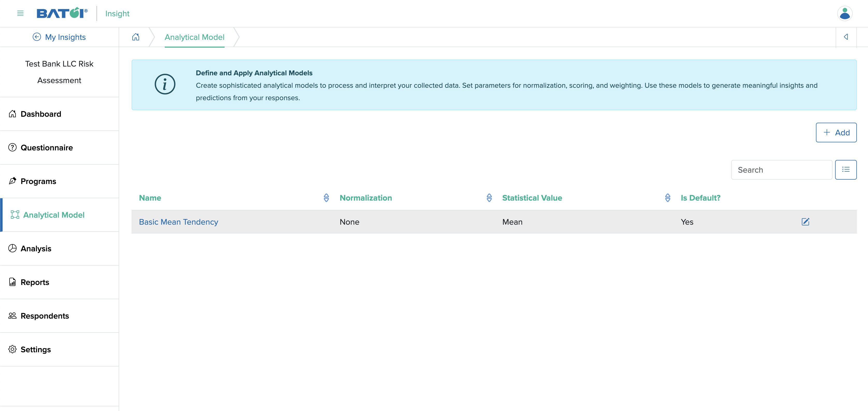Click the Analysis sidebar icon
Viewport: 868px width, 411px height.
(x=12, y=248)
